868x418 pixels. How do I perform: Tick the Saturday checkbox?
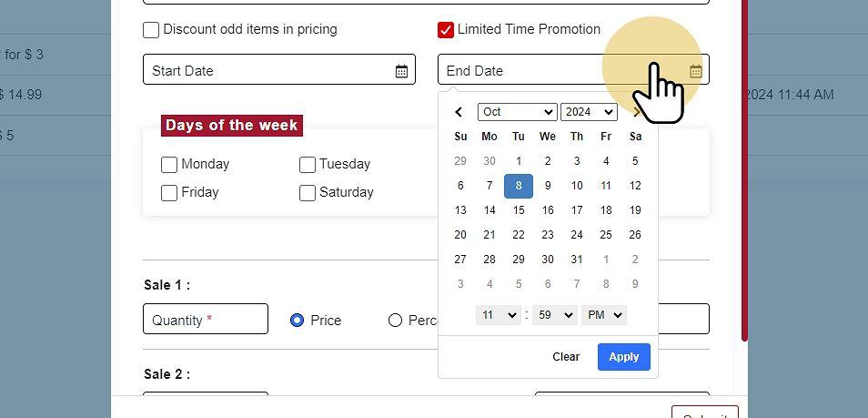point(308,193)
